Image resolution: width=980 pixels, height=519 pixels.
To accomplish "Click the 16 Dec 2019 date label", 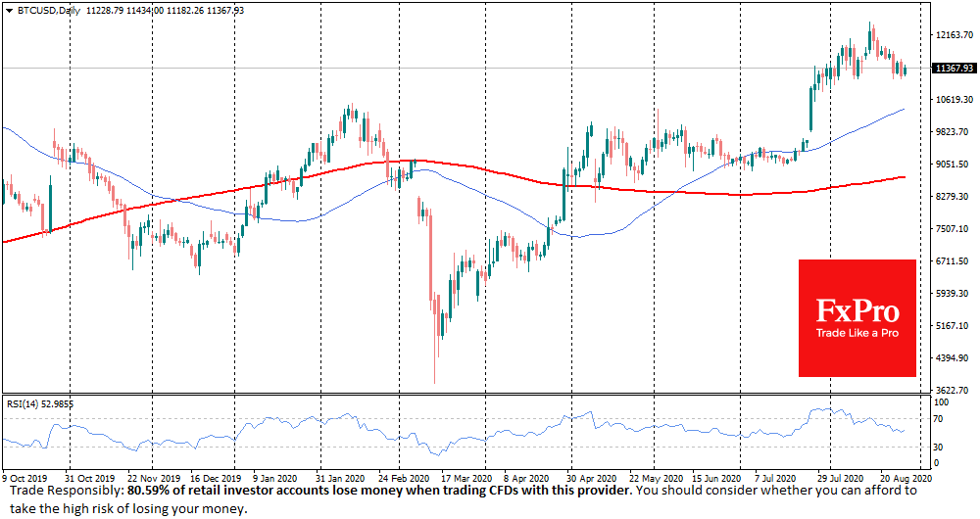I will (216, 478).
